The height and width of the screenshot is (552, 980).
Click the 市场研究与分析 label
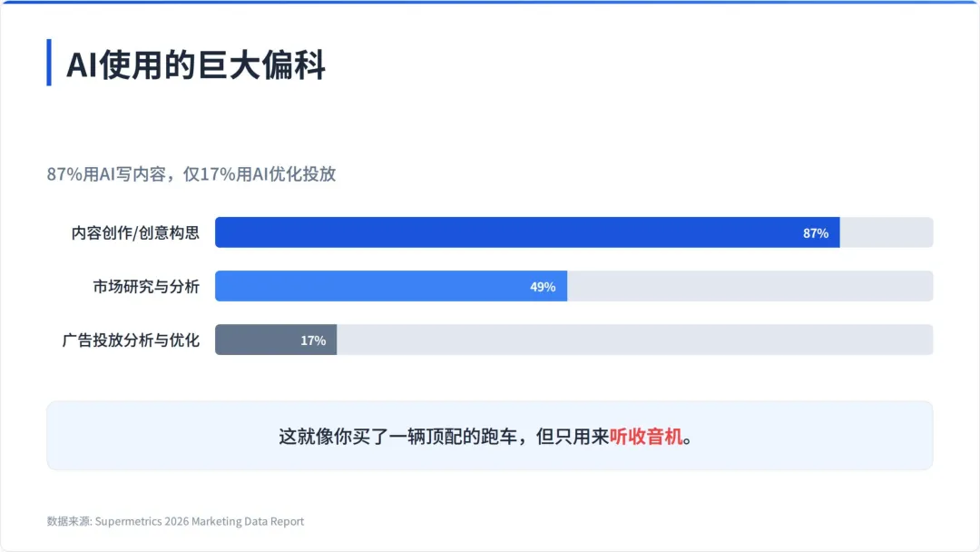pos(146,286)
